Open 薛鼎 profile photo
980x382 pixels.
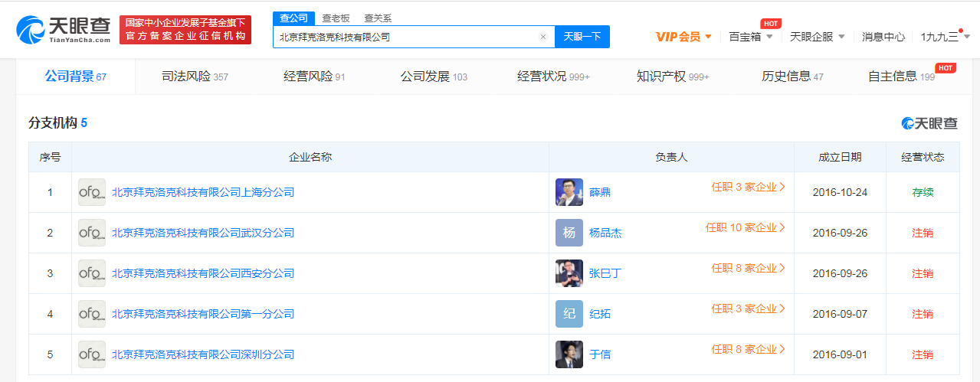(569, 192)
